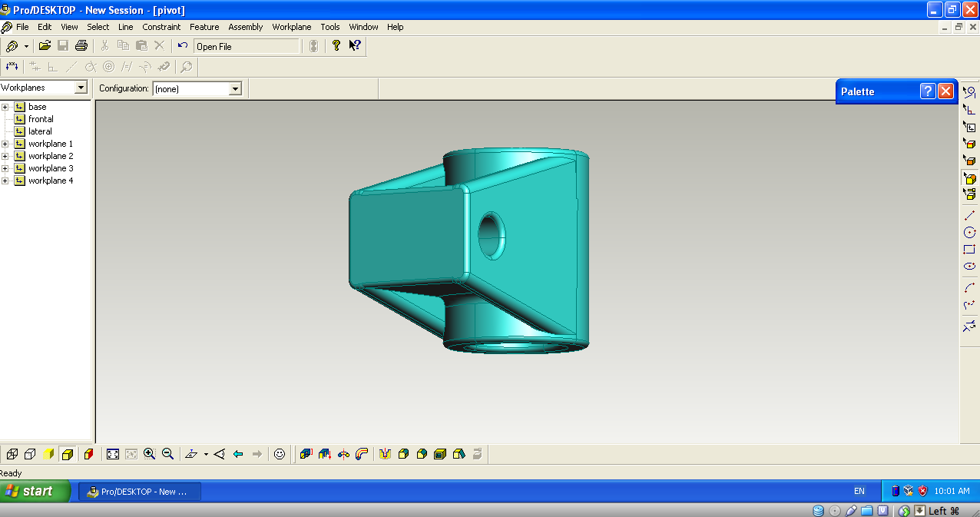Choose the Delete line segment tool
The height and width of the screenshot is (517, 980).
tap(969, 326)
